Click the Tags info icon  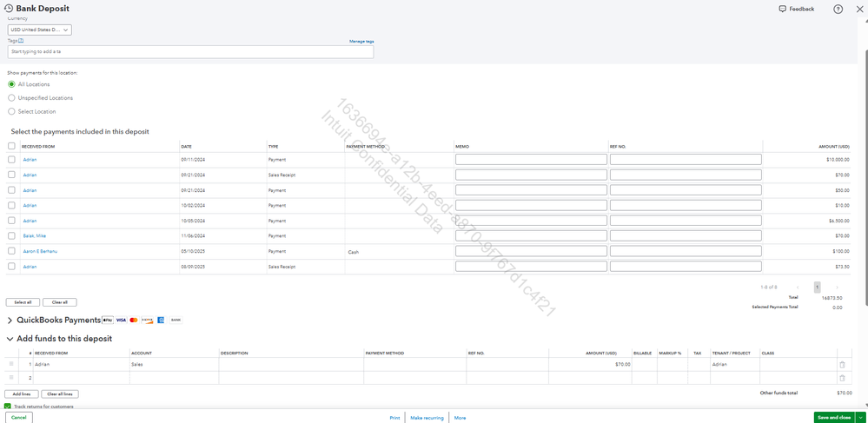[x=21, y=41]
